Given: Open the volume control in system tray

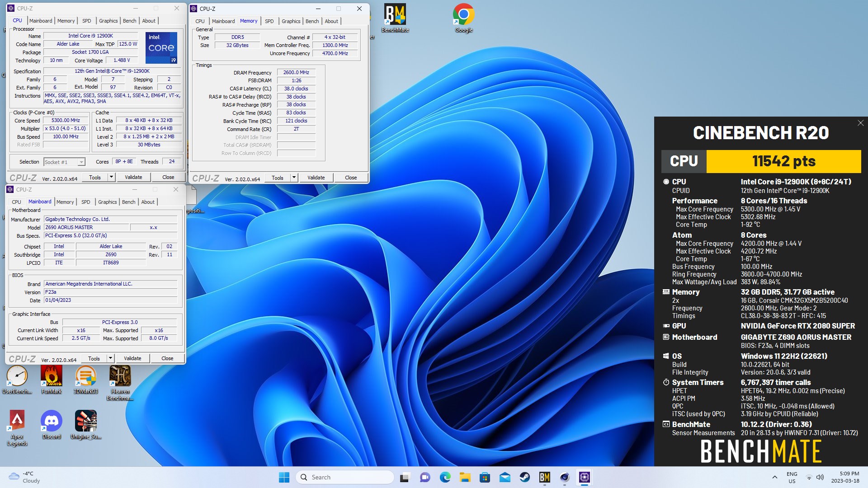Looking at the screenshot, I should (820, 477).
